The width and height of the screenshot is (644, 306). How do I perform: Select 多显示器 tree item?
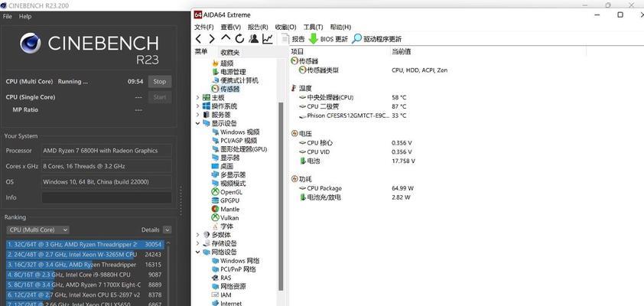229,175
